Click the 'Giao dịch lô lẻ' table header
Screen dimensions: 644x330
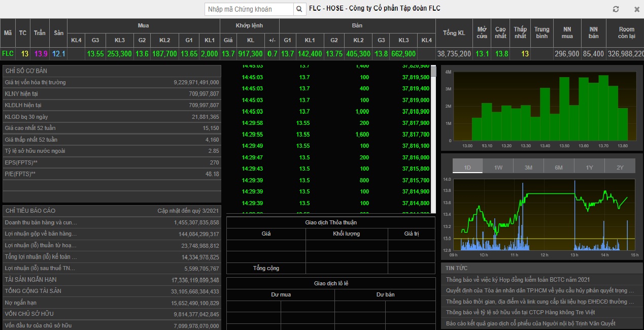(x=331, y=283)
